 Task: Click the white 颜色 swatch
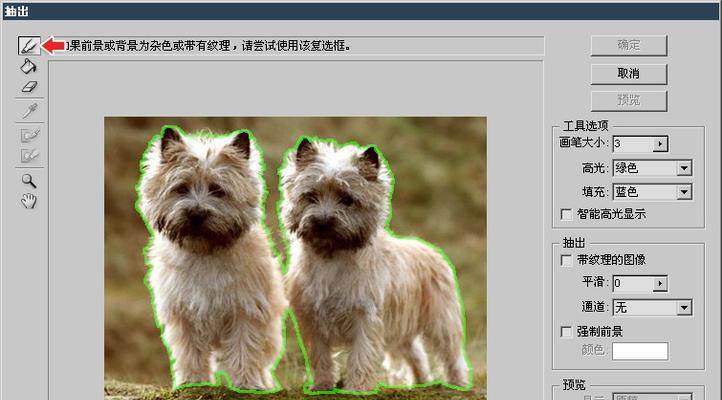pos(640,351)
